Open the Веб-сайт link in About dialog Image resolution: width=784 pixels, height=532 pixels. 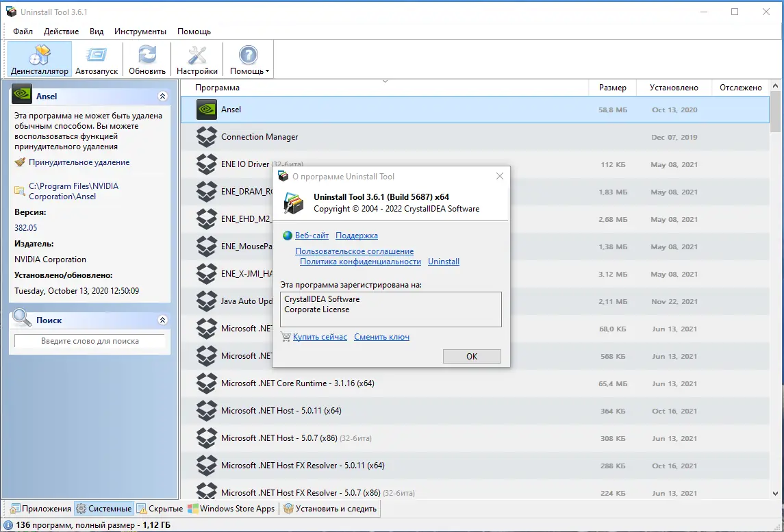(312, 236)
